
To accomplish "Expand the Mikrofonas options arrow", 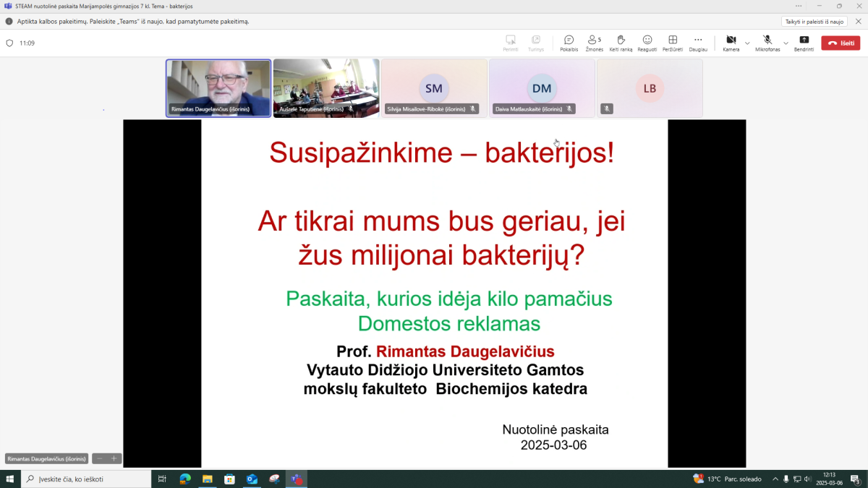I will (786, 43).
